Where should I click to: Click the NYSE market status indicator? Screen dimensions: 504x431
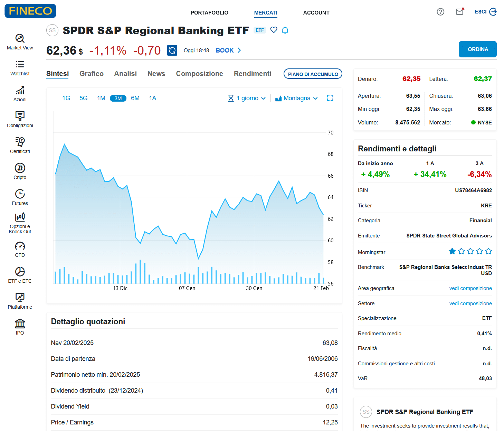tap(481, 123)
